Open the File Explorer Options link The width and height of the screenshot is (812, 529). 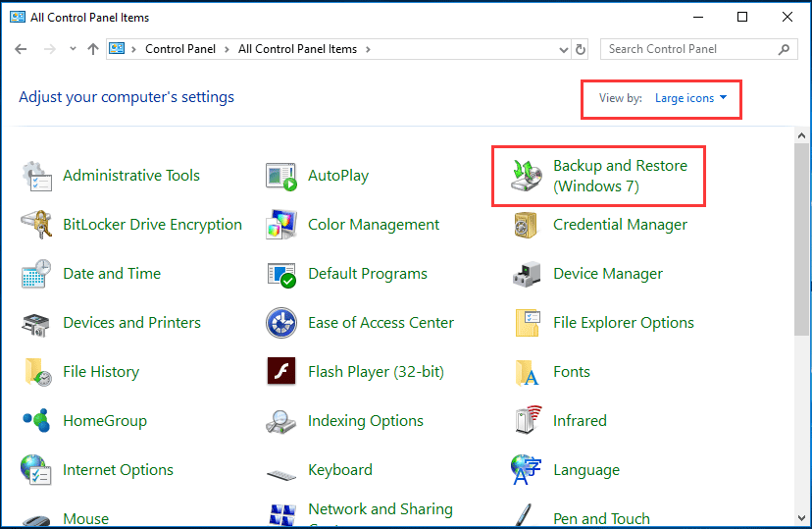(x=623, y=323)
